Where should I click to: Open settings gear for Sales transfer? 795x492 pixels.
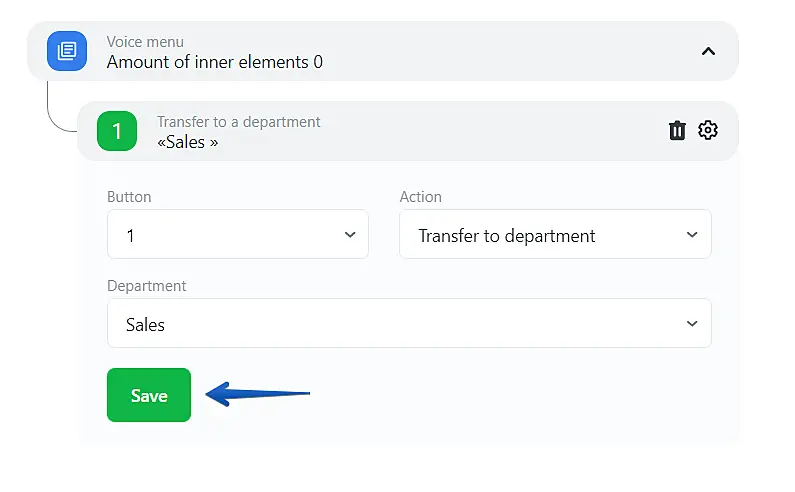point(708,131)
